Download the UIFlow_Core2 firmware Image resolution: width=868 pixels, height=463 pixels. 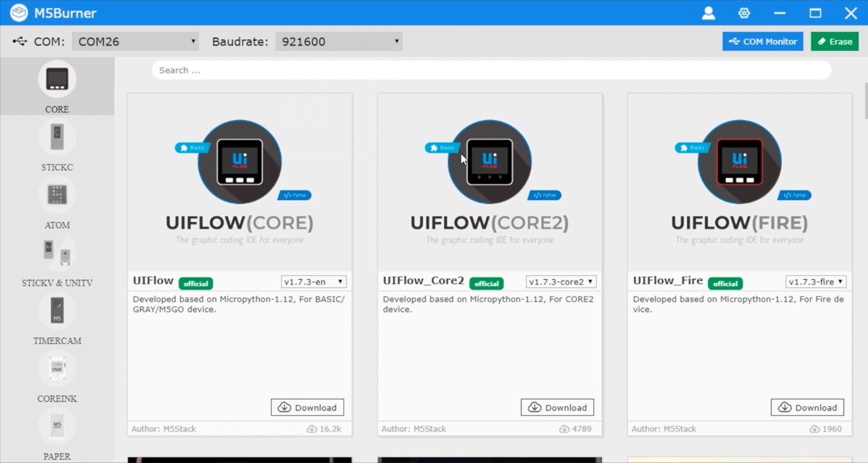[x=557, y=407]
